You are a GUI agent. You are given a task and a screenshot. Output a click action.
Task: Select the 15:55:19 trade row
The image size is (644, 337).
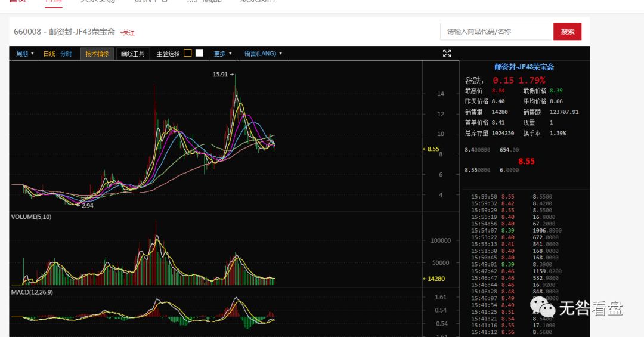tap(513, 217)
